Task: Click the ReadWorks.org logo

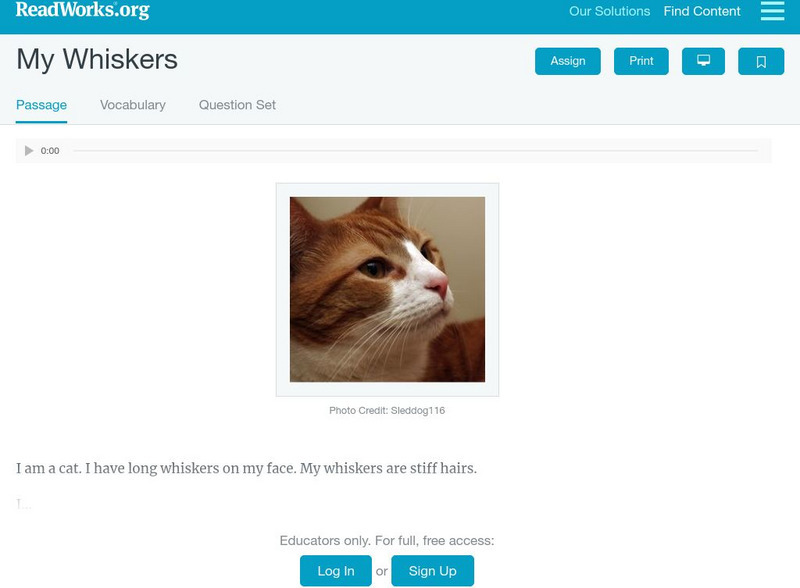Action: [x=83, y=10]
